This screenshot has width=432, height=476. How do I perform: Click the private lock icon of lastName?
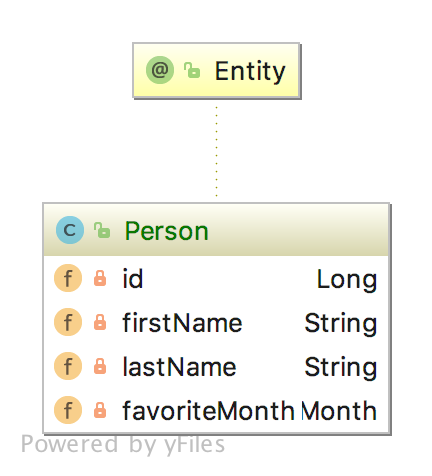click(x=100, y=366)
